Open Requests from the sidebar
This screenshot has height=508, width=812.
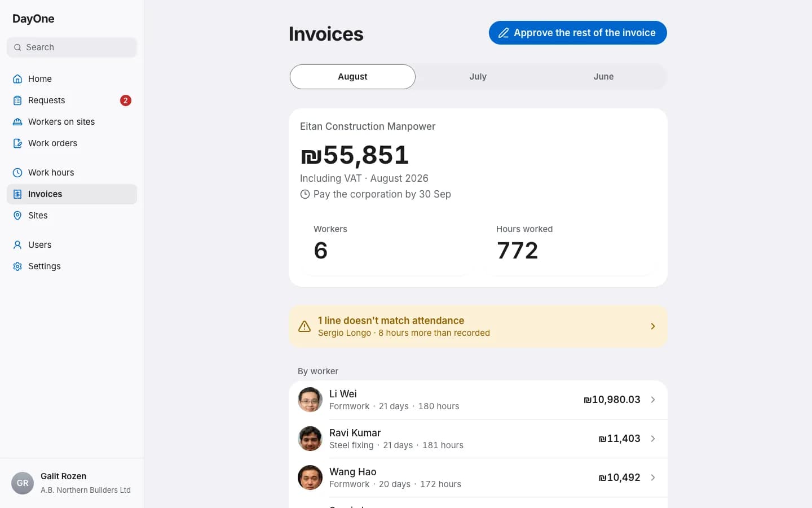pyautogui.click(x=72, y=100)
